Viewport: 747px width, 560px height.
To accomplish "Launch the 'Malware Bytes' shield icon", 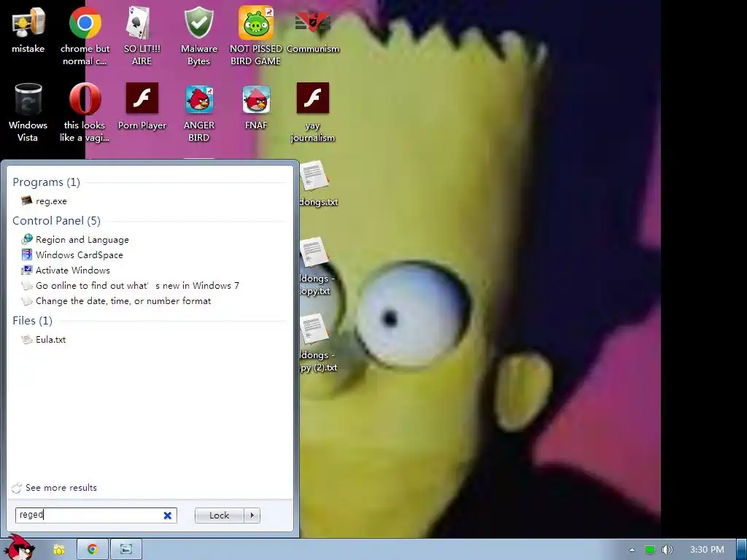I will point(198,36).
